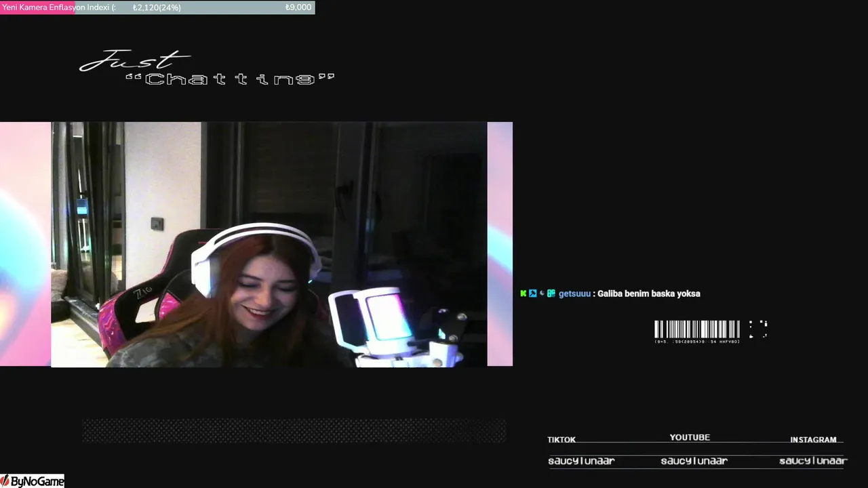This screenshot has height=488, width=868.
Task: Click the crescent moon badge next to getsuuu
Action: point(542,293)
